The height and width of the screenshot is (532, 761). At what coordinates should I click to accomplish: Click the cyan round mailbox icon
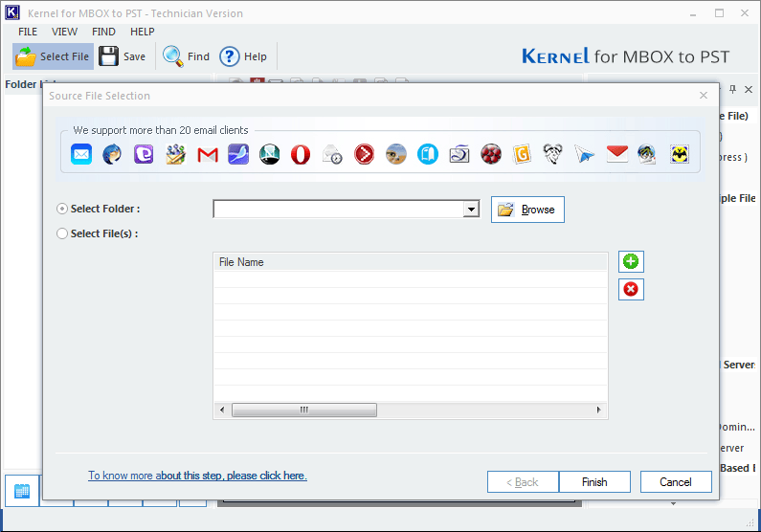coord(428,154)
